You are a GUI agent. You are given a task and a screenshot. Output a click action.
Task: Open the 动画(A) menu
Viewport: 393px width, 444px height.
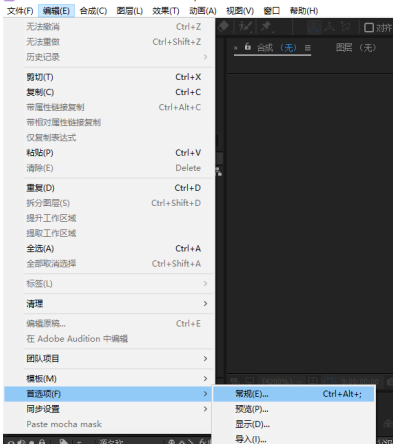pos(203,11)
